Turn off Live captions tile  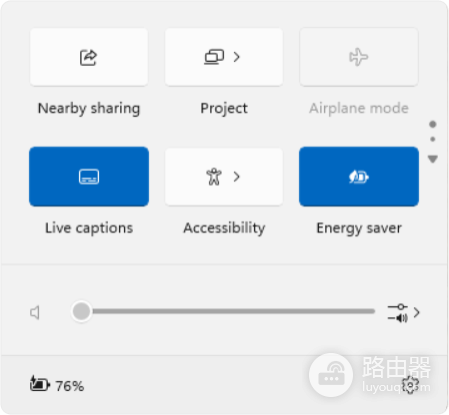pyautogui.click(x=89, y=177)
